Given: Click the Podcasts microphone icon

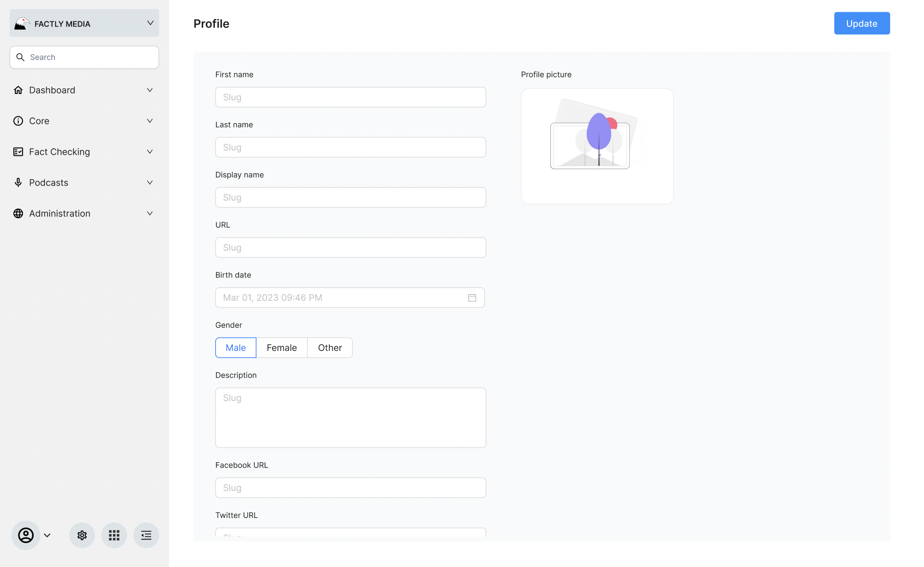Looking at the screenshot, I should tap(18, 182).
